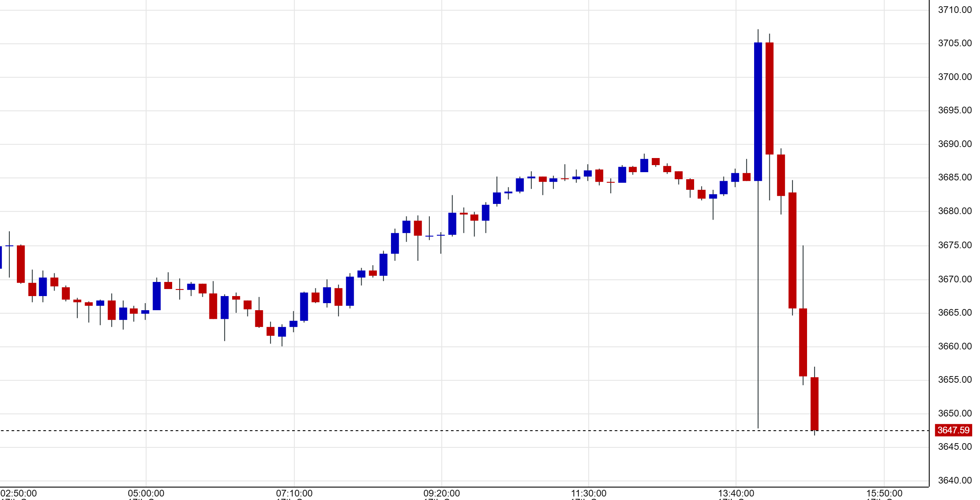Click the 3695.00 price axis label

point(955,110)
